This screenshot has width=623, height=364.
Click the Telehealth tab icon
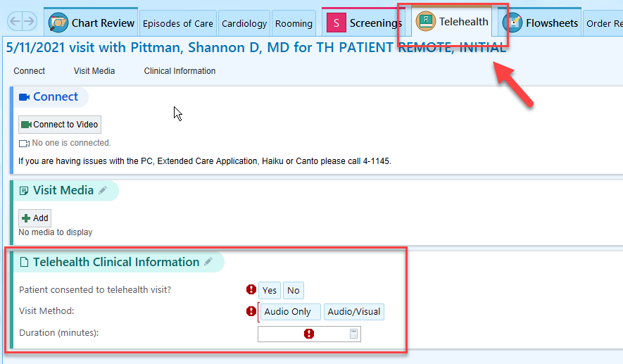point(425,21)
